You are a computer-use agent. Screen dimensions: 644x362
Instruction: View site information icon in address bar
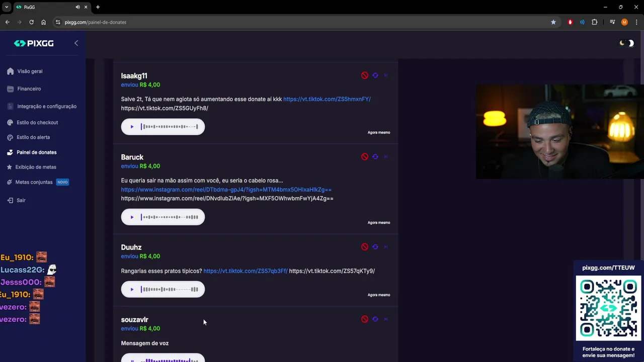coord(58,22)
